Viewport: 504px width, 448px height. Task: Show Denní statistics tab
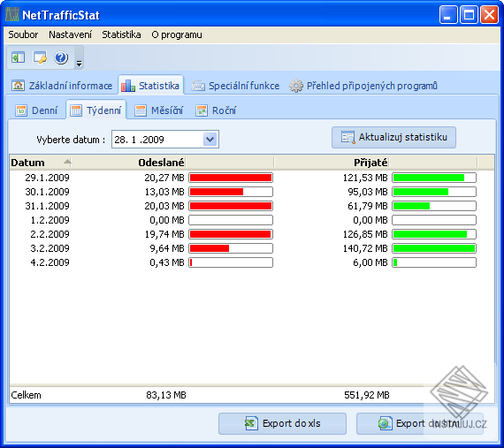[36, 110]
